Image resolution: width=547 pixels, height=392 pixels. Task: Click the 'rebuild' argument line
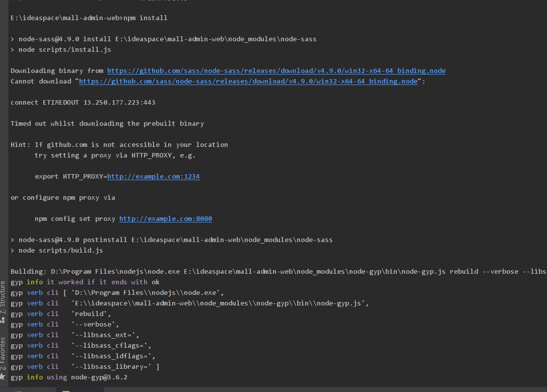tap(91, 314)
